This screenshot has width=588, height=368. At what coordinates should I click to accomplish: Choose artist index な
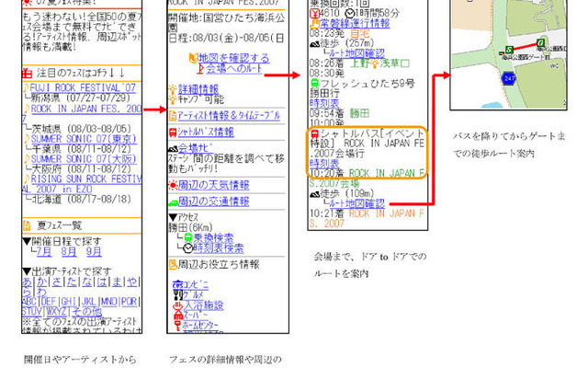point(87,282)
